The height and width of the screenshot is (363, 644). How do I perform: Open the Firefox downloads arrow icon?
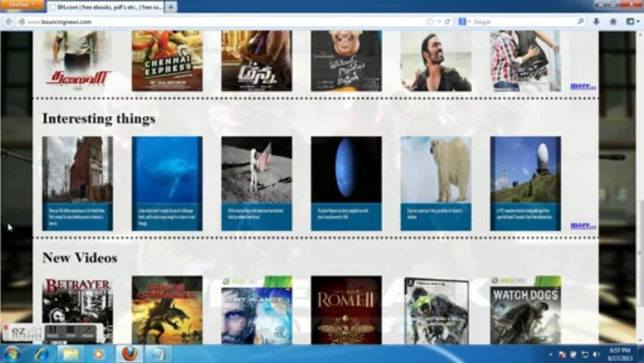(596, 22)
